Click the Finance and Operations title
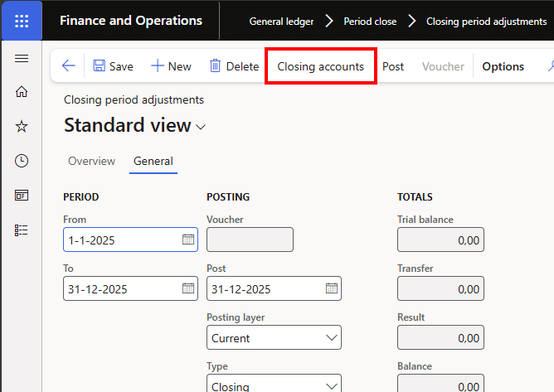 coord(131,21)
